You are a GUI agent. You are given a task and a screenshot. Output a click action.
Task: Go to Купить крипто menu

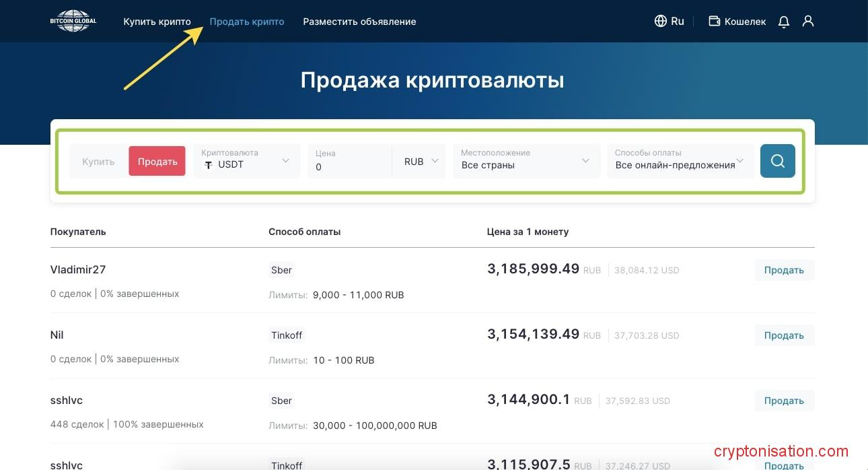157,22
